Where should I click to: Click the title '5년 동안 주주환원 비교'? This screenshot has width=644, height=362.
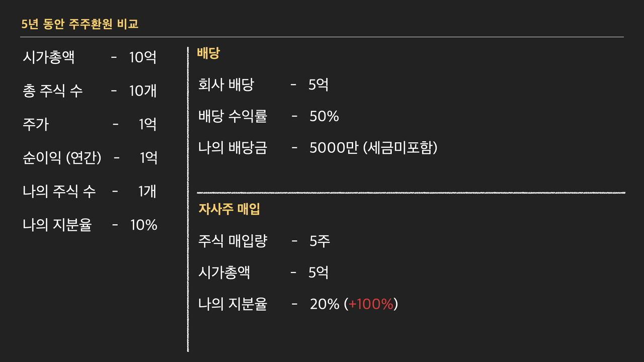pyautogui.click(x=80, y=24)
